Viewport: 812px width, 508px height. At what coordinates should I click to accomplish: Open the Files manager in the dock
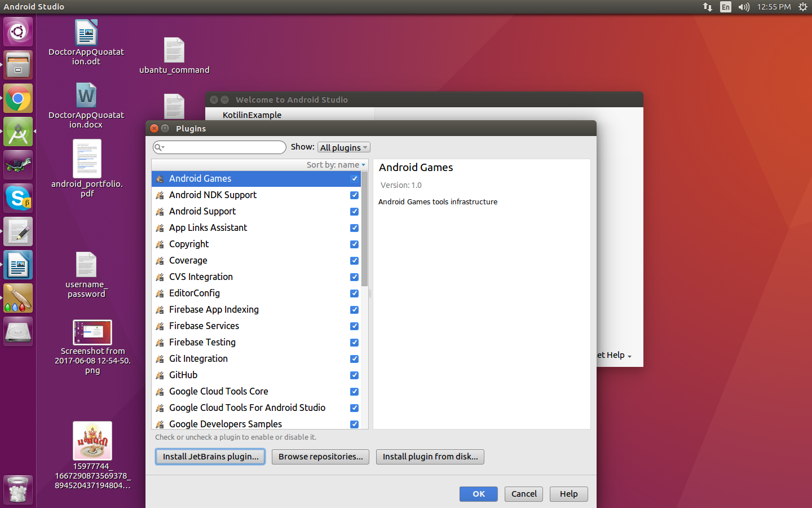18,65
